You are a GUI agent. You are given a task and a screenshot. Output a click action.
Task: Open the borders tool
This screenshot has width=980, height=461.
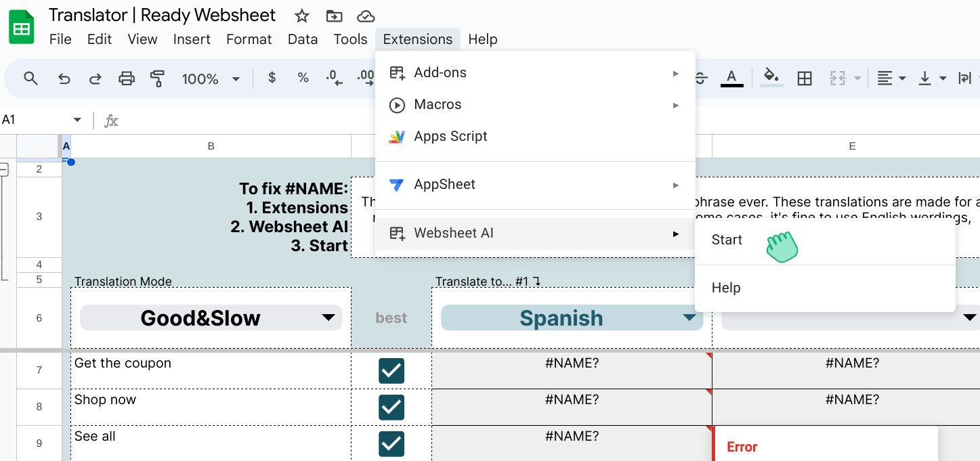(x=805, y=79)
